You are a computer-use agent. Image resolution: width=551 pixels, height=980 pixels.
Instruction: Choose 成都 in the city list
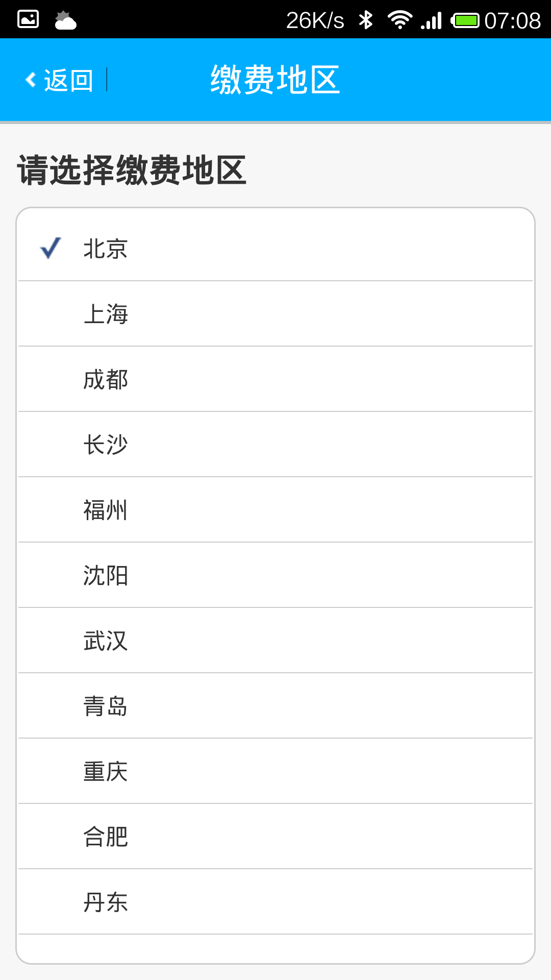106,379
